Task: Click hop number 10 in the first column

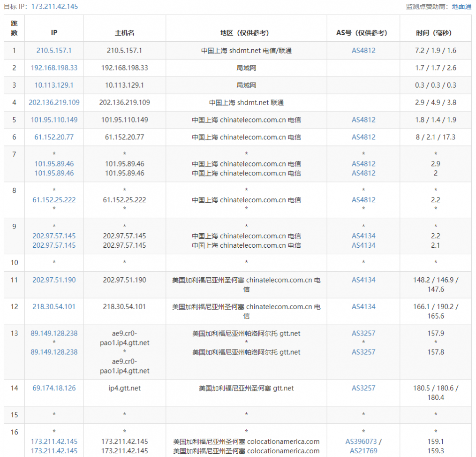Action: [14, 263]
